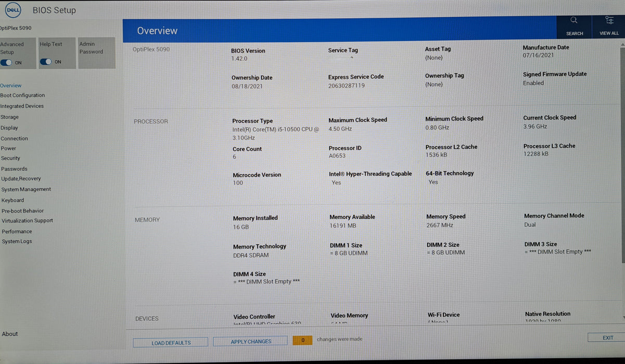Click About link in sidebar
The image size is (625, 364).
click(10, 334)
